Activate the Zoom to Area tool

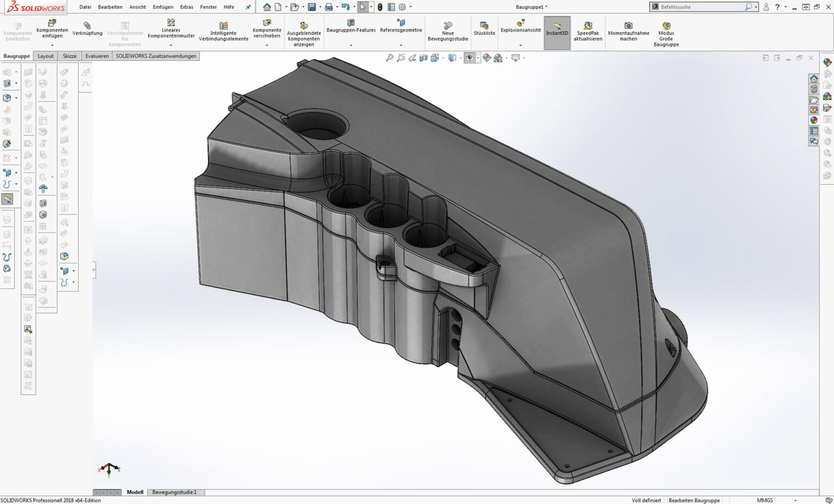[400, 58]
